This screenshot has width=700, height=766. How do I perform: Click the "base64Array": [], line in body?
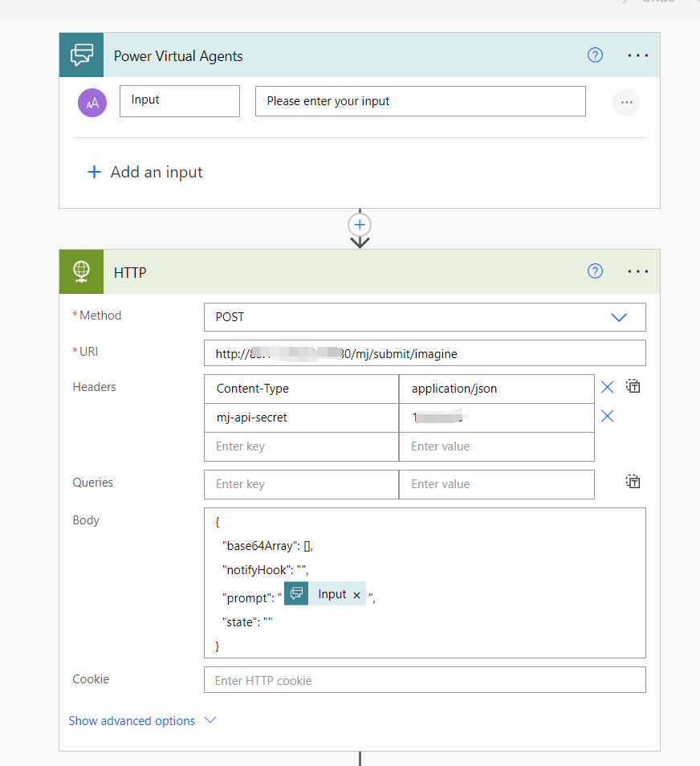coord(267,546)
